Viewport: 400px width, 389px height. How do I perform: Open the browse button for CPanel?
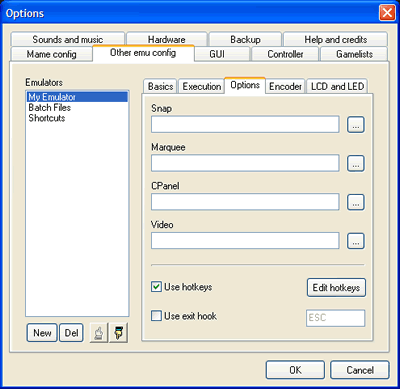(356, 202)
